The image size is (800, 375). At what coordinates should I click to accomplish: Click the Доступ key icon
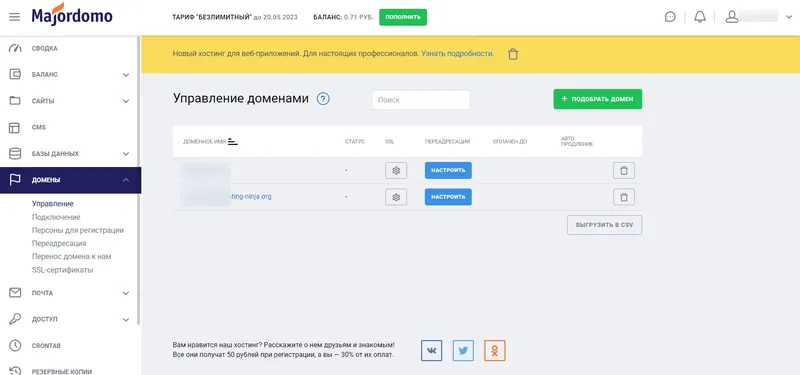coord(15,319)
